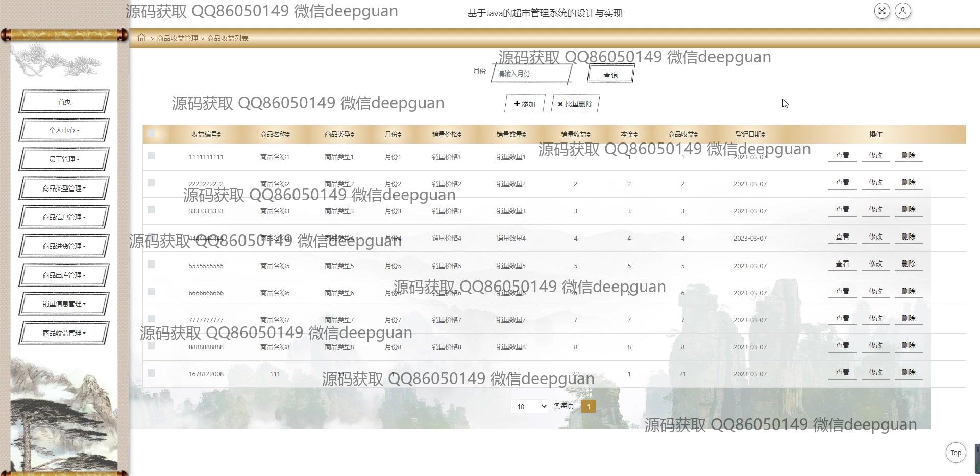The width and height of the screenshot is (980, 476).
Task: Click the plus icon on the 添加 button
Action: click(518, 103)
